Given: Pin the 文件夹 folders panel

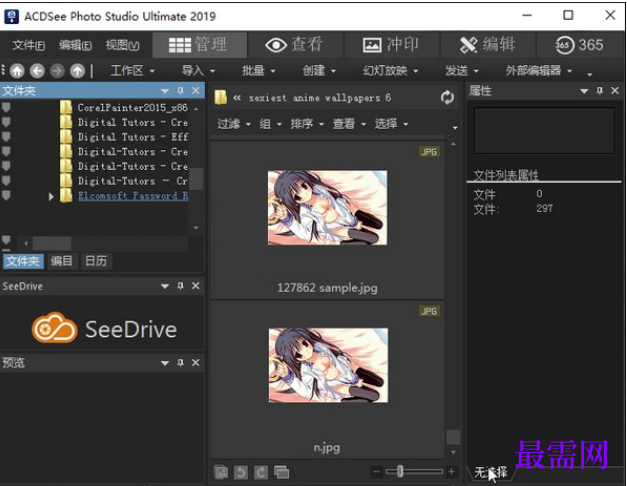Looking at the screenshot, I should coord(180,91).
